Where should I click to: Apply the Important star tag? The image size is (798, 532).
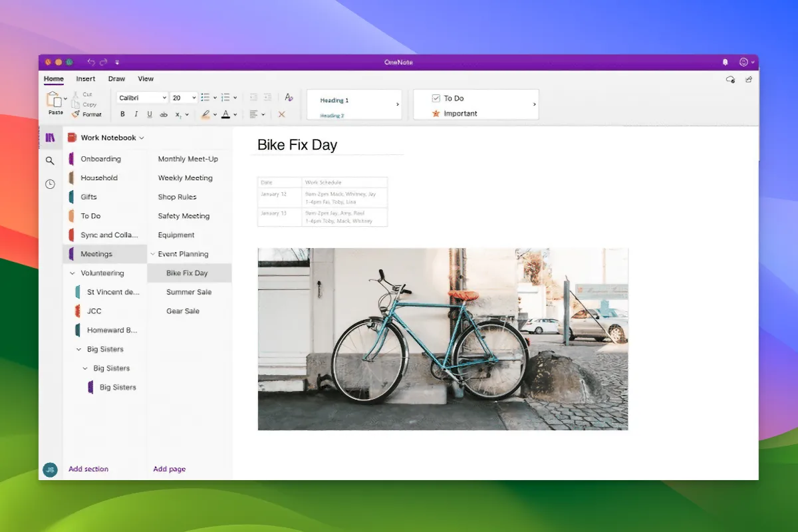[x=436, y=114]
